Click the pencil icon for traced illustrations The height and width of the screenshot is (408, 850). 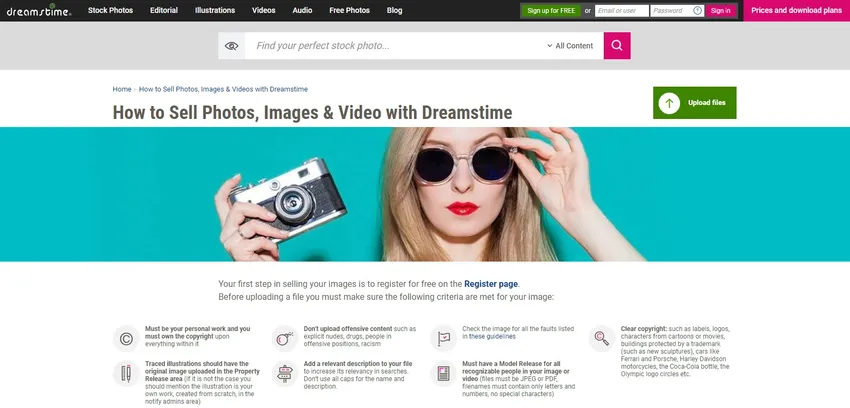tap(126, 374)
